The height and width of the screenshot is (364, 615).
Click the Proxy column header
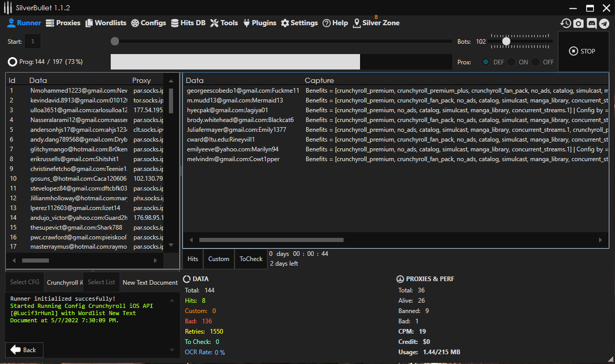[142, 80]
